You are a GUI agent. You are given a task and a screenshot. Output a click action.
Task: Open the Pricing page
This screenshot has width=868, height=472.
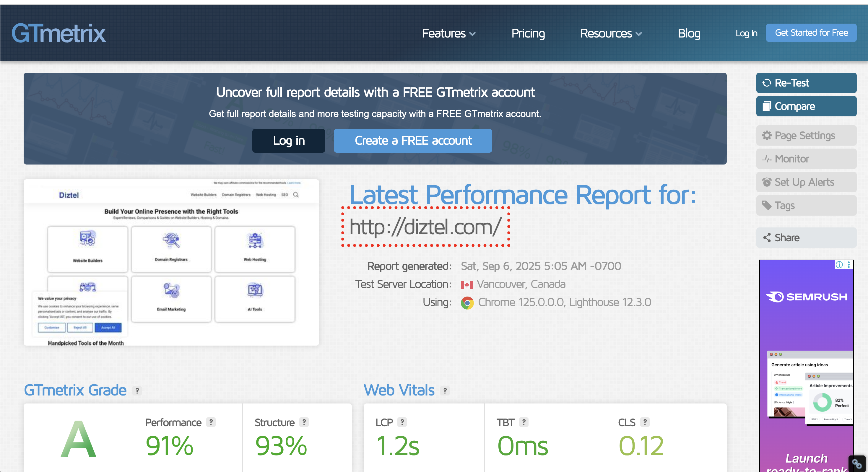pos(528,33)
